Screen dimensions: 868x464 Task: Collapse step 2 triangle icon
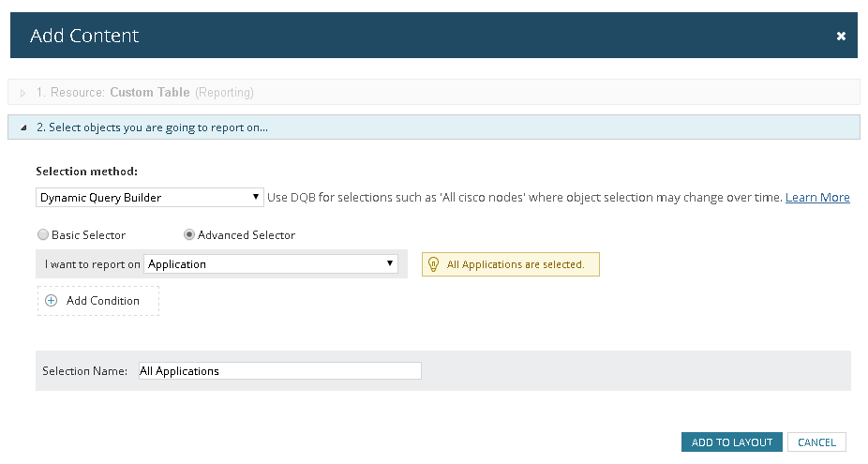(23, 127)
